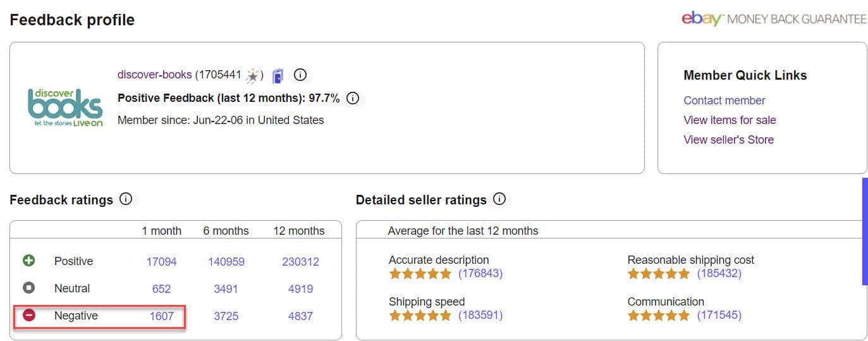Open info icon next to seller store icon

(300, 75)
